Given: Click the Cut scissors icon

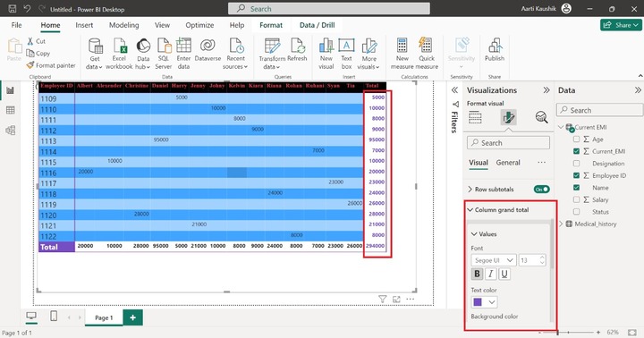Looking at the screenshot, I should [30, 41].
